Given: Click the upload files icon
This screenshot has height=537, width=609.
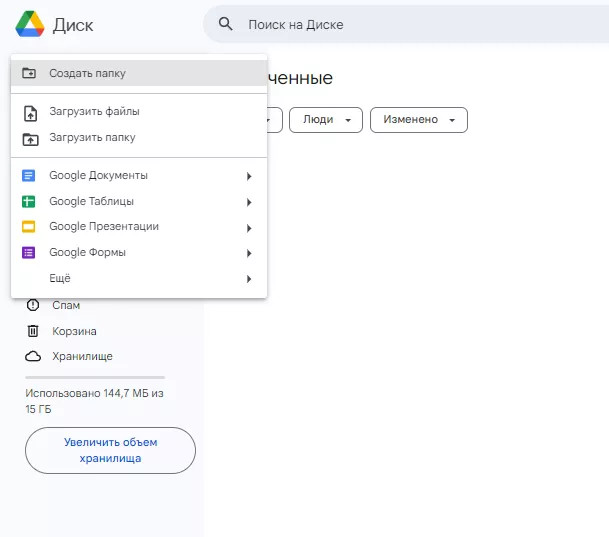Looking at the screenshot, I should 29,112.
